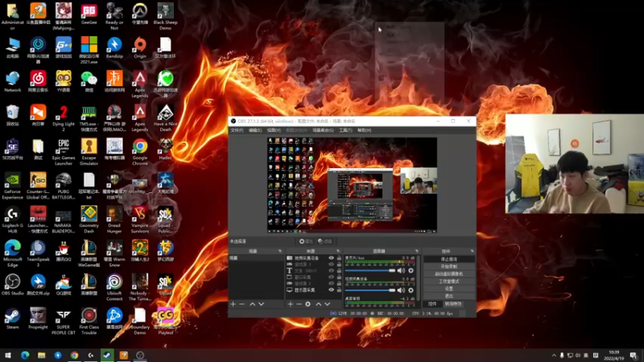Click the OBS preview canvas
The height and width of the screenshot is (362, 644).
(x=352, y=185)
